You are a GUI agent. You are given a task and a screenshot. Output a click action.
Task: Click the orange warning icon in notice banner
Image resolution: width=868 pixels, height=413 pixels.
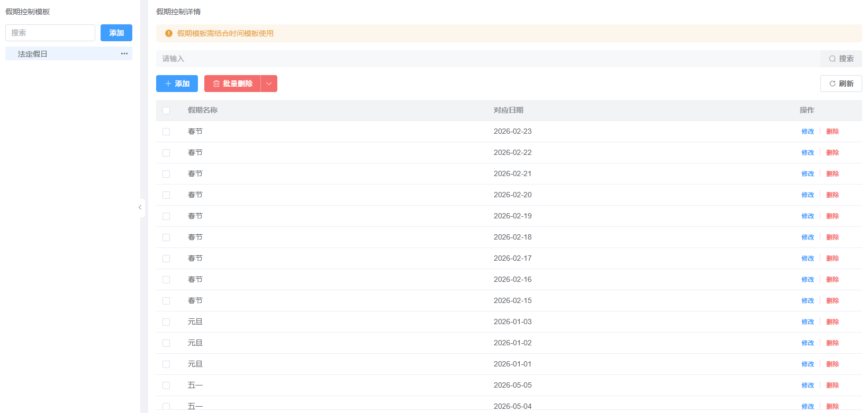click(x=169, y=33)
